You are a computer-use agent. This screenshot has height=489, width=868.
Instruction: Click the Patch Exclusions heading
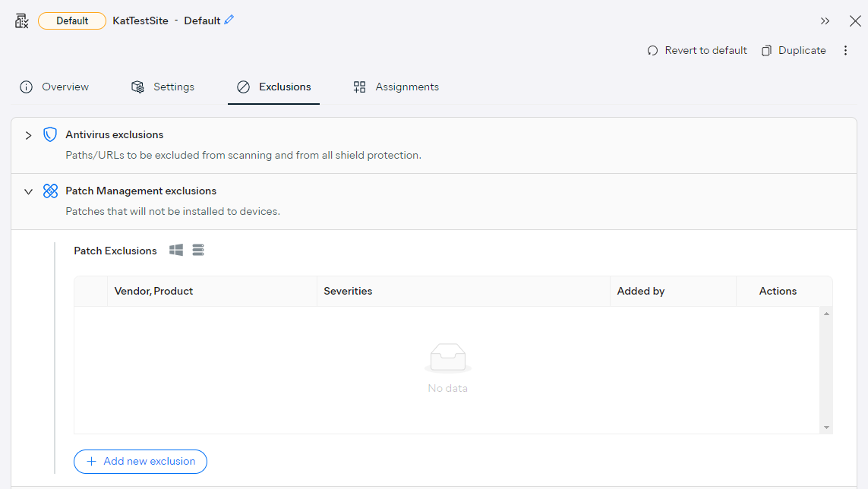(115, 251)
